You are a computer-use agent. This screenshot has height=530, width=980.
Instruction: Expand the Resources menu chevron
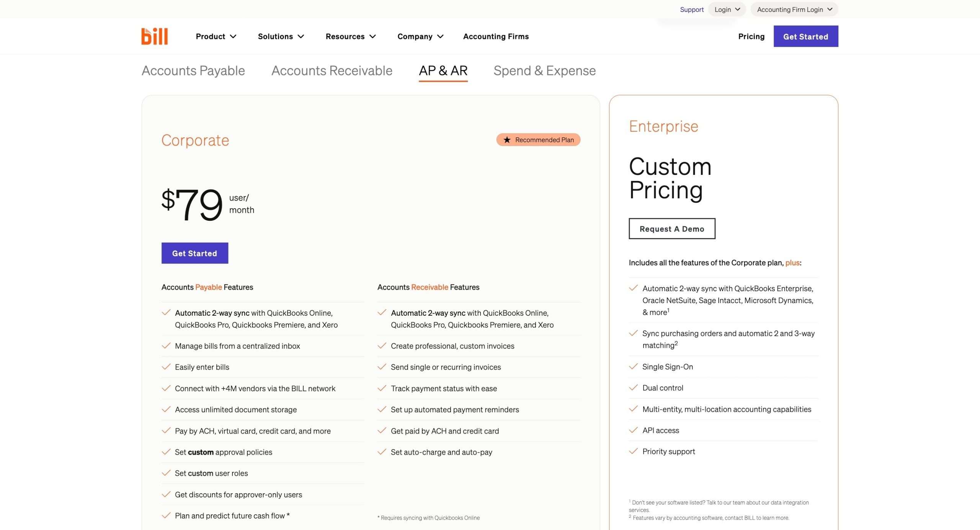(x=372, y=36)
